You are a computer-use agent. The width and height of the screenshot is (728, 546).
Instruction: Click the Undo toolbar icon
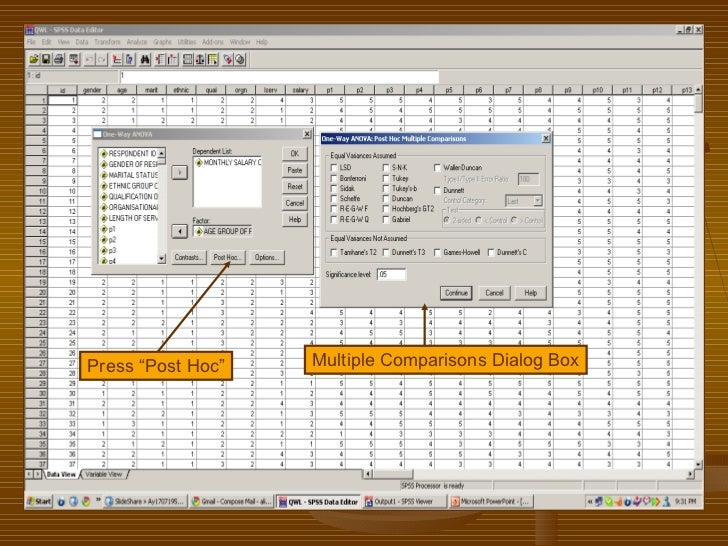coord(90,59)
